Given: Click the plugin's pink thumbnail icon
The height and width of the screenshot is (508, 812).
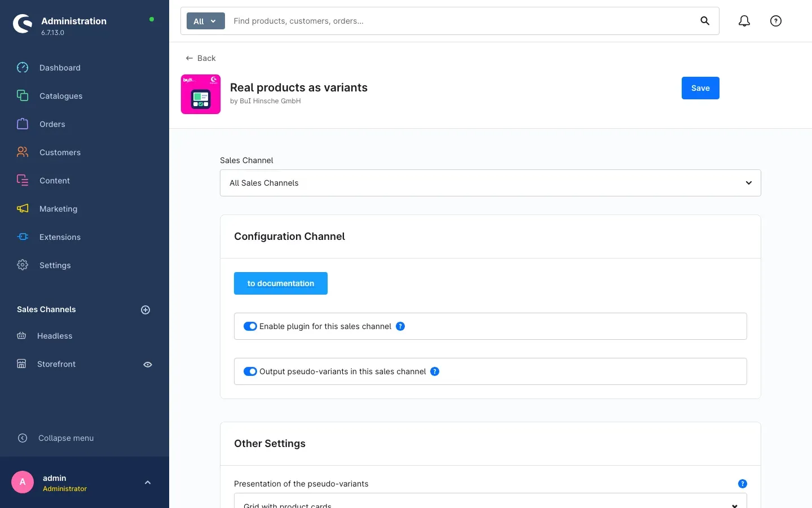Looking at the screenshot, I should 201,94.
